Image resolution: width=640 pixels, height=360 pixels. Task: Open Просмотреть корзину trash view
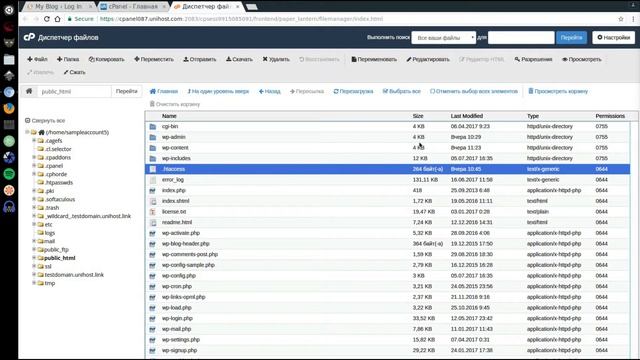pos(558,91)
